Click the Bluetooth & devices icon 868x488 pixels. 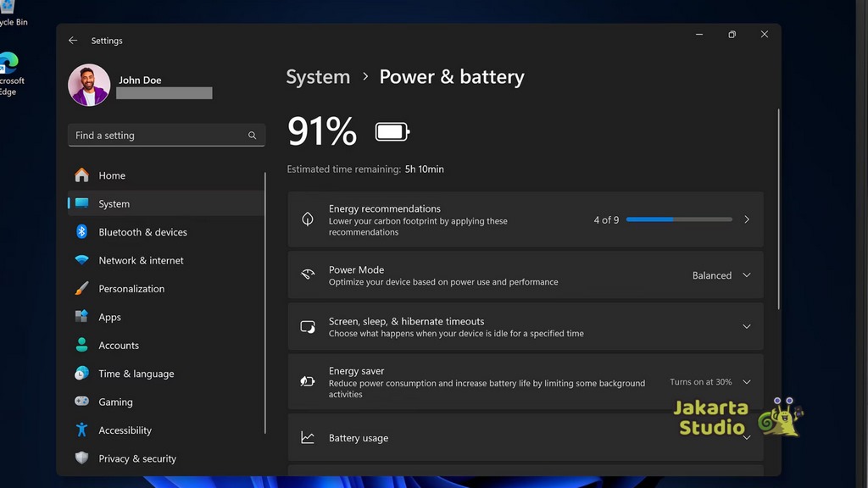pyautogui.click(x=82, y=232)
